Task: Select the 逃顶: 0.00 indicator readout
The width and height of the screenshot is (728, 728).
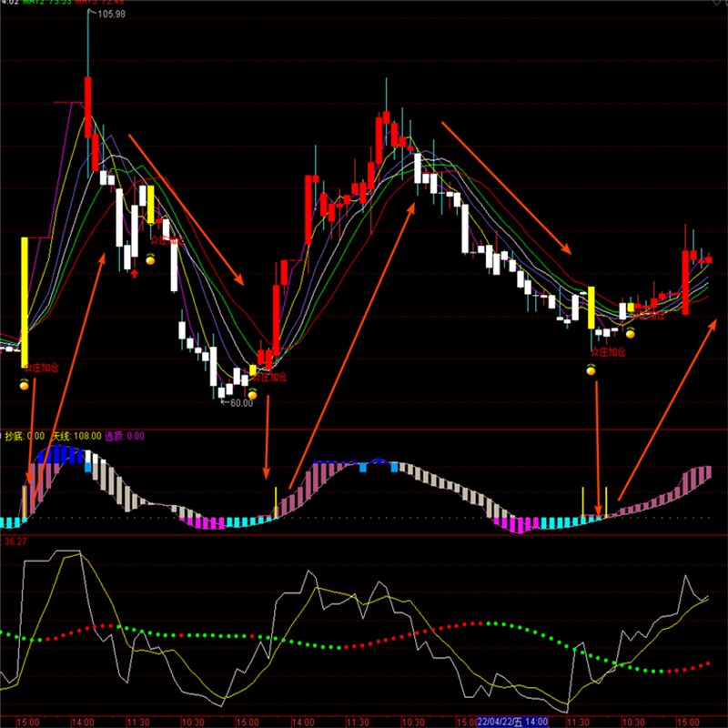Action: (124, 436)
